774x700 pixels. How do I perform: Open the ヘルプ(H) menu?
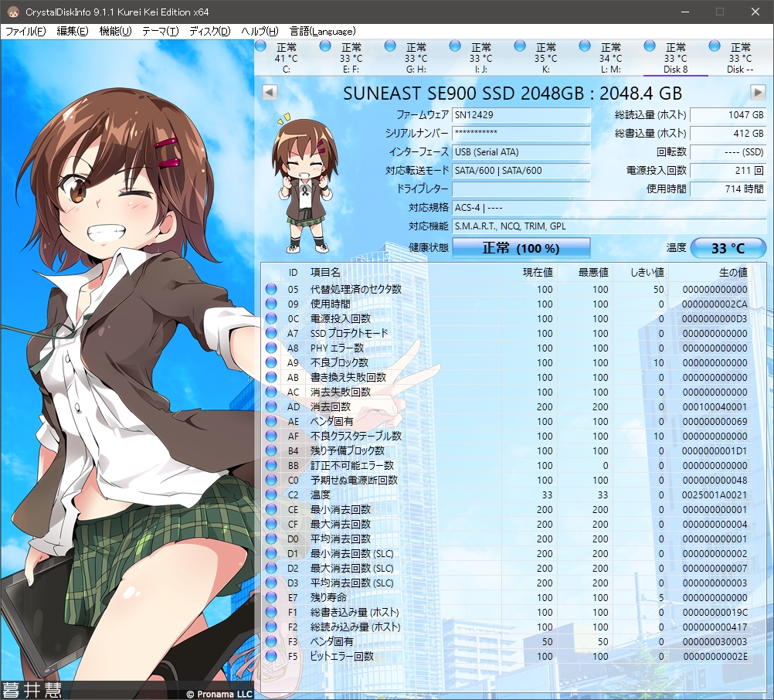pos(260,32)
